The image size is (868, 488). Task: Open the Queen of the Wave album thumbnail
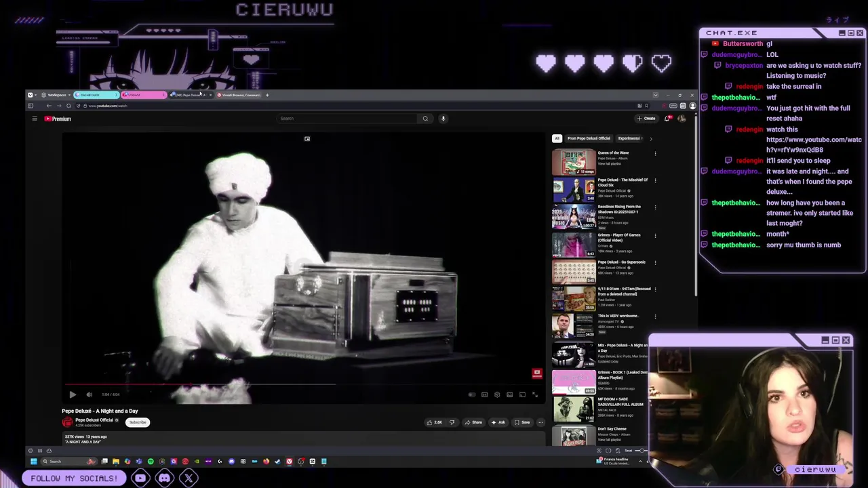574,162
